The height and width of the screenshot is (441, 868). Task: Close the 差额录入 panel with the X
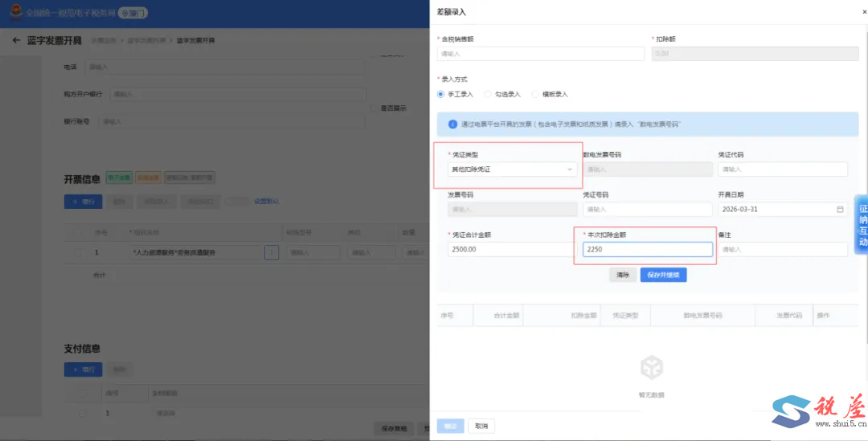coord(864,11)
